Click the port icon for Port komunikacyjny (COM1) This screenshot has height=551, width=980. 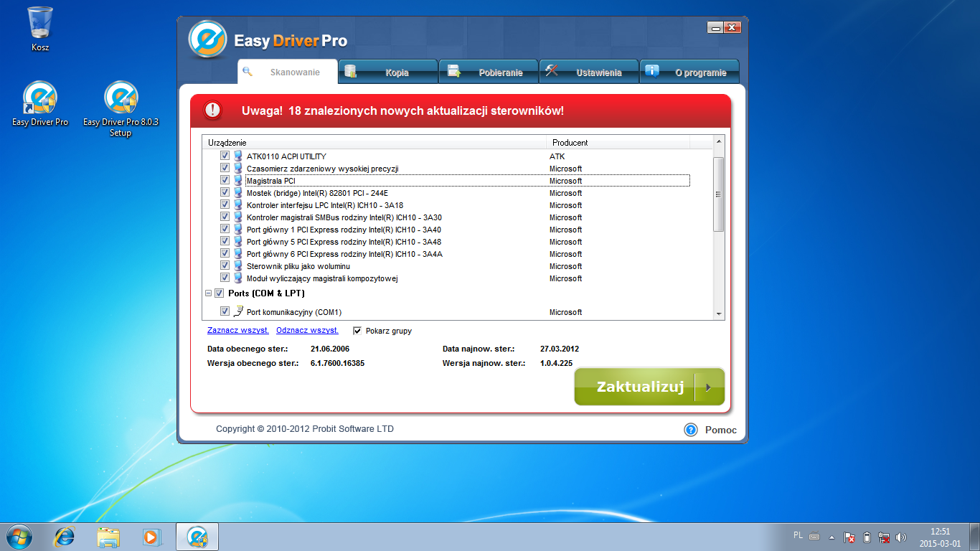[x=238, y=311]
